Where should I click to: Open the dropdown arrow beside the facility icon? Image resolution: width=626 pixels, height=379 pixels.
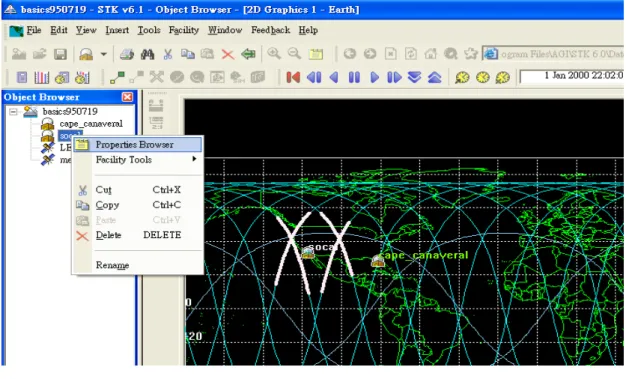(103, 54)
